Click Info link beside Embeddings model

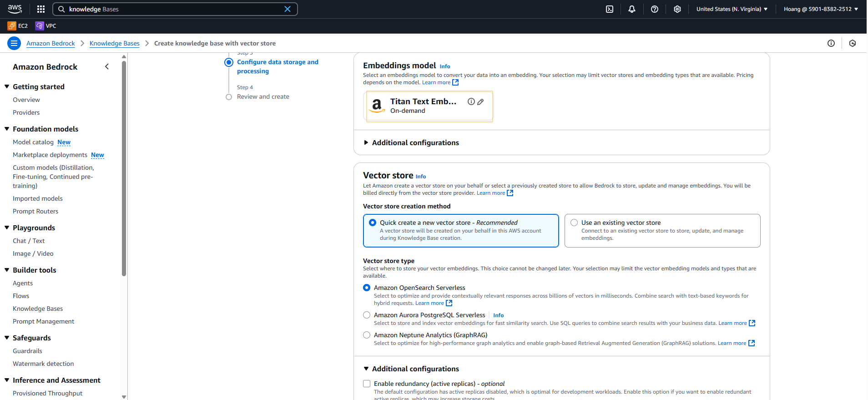pos(445,66)
